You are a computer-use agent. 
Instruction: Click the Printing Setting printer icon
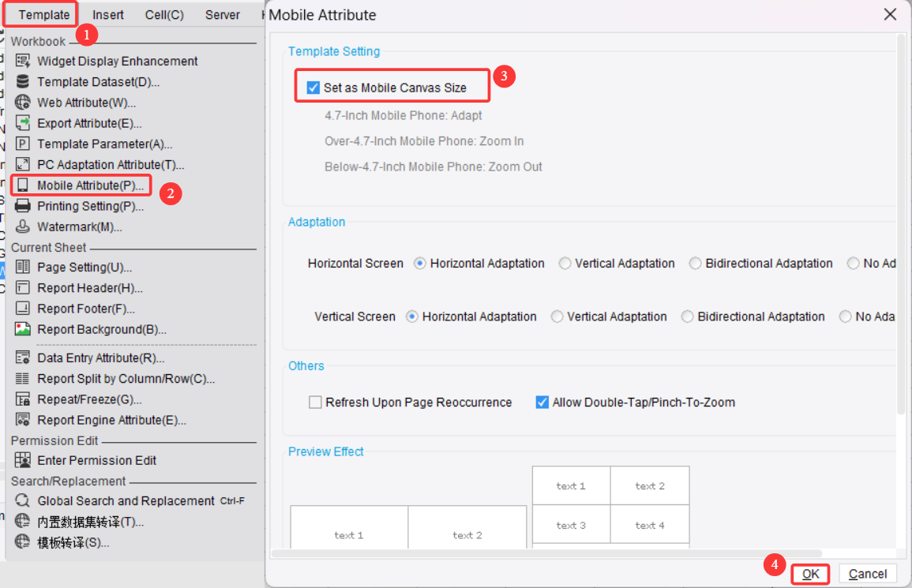point(23,206)
